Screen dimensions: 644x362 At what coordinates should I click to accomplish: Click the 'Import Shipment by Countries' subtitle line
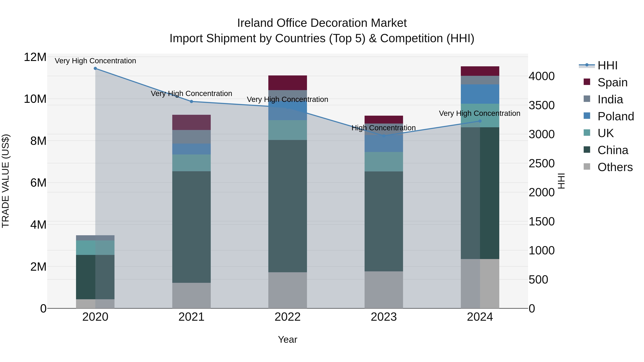(322, 38)
